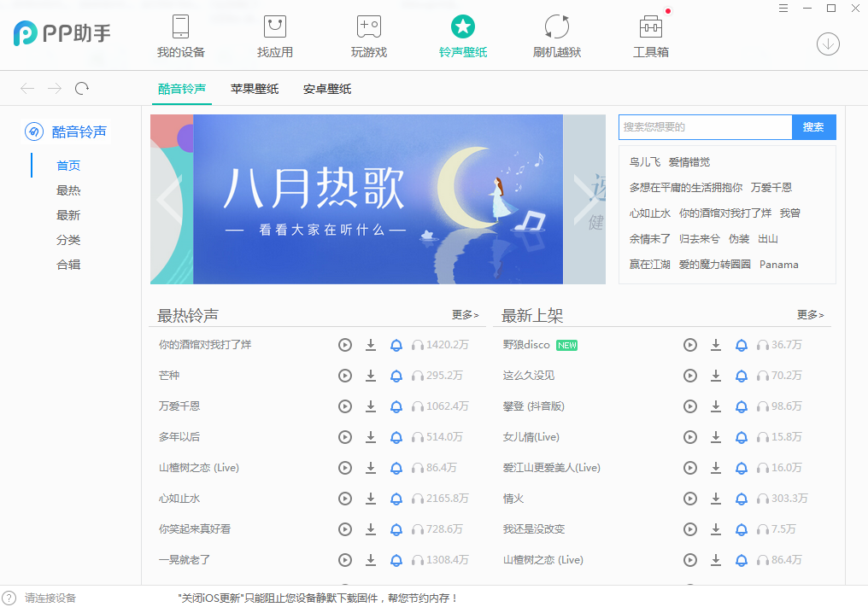Click the 搜索 search button

tap(813, 126)
